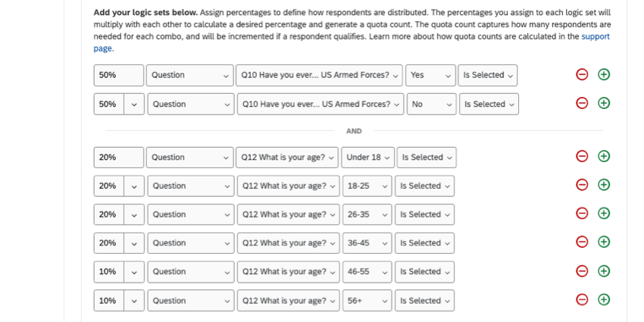Add a row after Q10 Yes condition
644x322 pixels.
coord(604,74)
